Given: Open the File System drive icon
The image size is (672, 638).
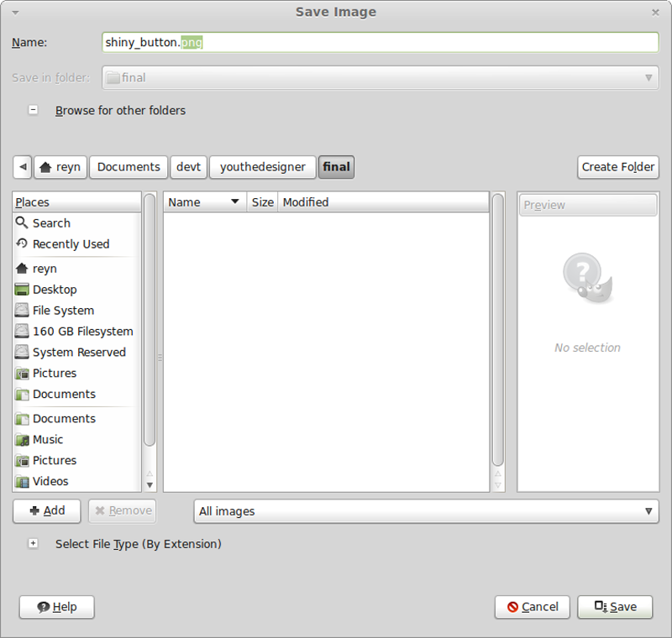Looking at the screenshot, I should 22,310.
